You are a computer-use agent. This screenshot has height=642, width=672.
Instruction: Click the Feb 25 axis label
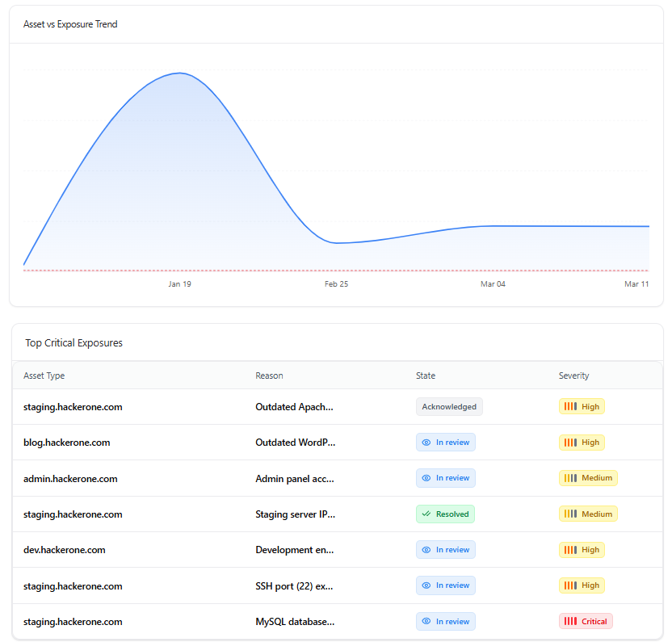click(337, 284)
